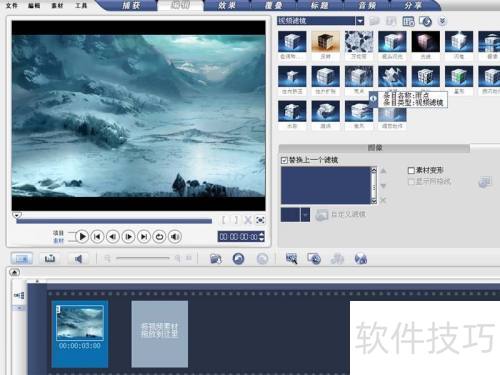Toggle 替换上一个滤镜 checkbox
The image size is (500, 375).
[x=284, y=160]
